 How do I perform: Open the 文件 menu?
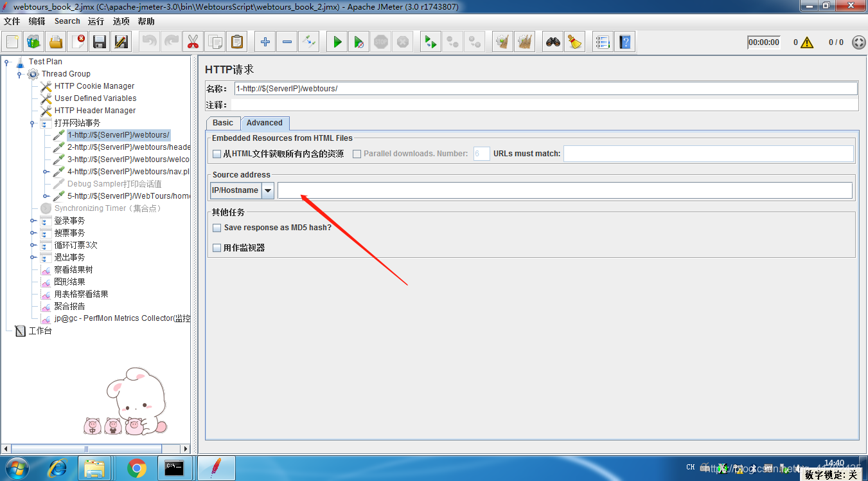tap(12, 21)
